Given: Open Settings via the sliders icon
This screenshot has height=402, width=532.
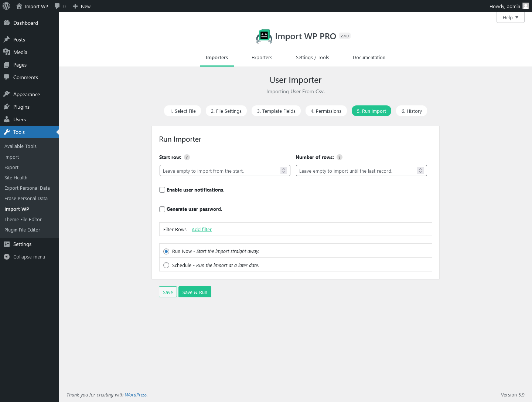Looking at the screenshot, I should pos(7,244).
